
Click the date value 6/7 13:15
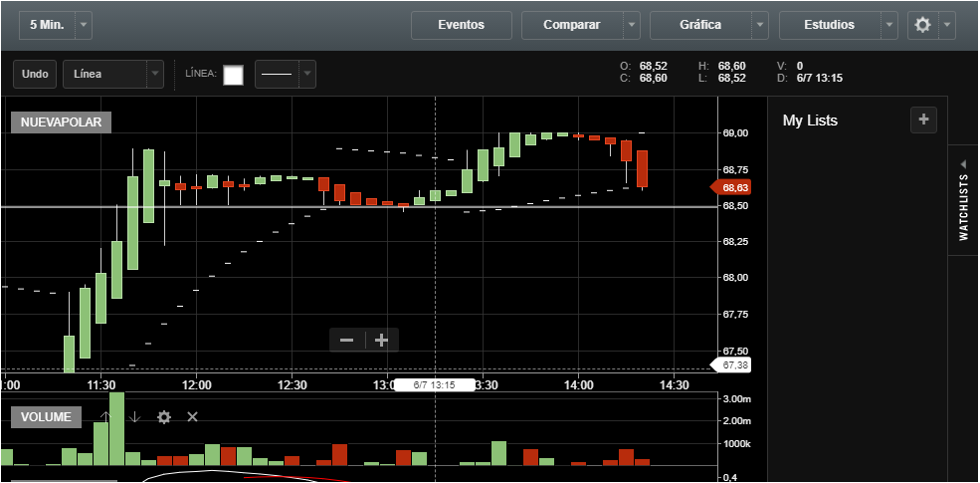tap(820, 79)
